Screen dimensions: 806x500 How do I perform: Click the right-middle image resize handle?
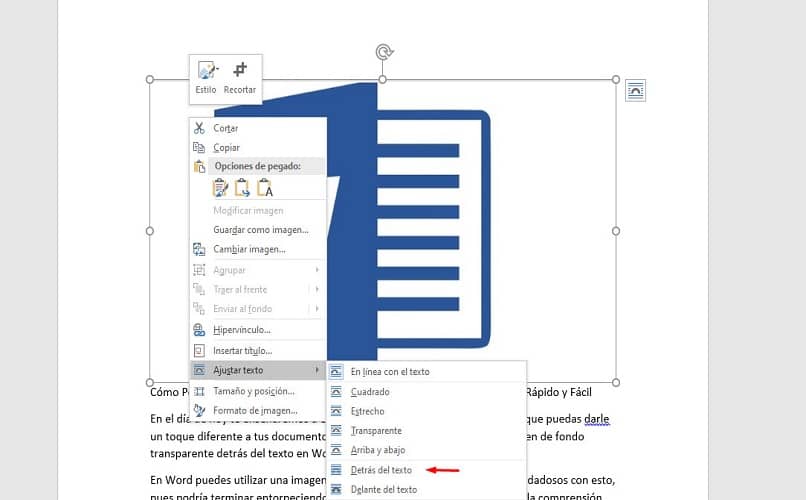(x=616, y=231)
